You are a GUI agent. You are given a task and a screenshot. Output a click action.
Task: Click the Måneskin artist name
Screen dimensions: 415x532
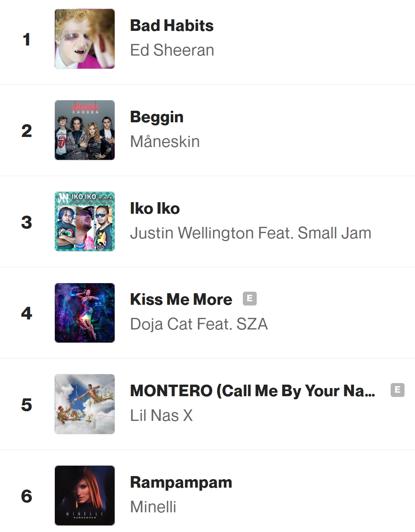[x=165, y=142]
